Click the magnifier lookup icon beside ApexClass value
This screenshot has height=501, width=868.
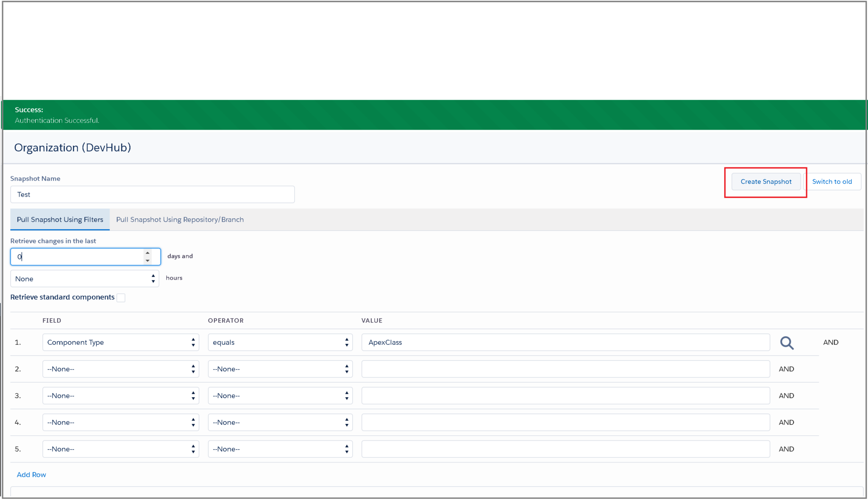(x=787, y=342)
